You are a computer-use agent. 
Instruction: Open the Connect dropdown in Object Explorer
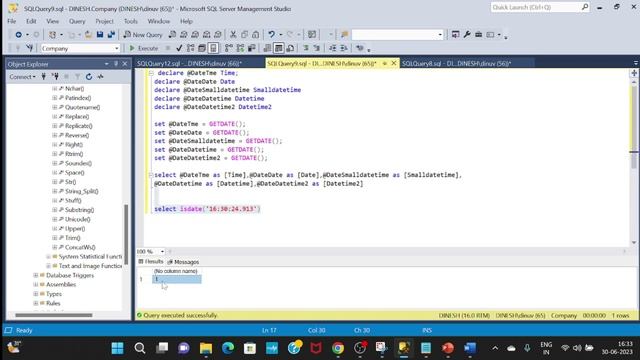[22, 77]
